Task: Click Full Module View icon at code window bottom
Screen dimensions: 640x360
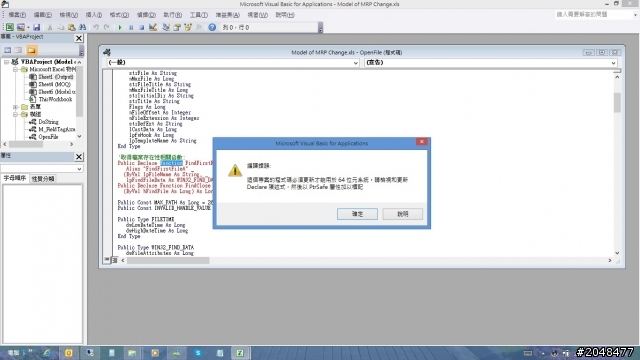Action: 114,260
